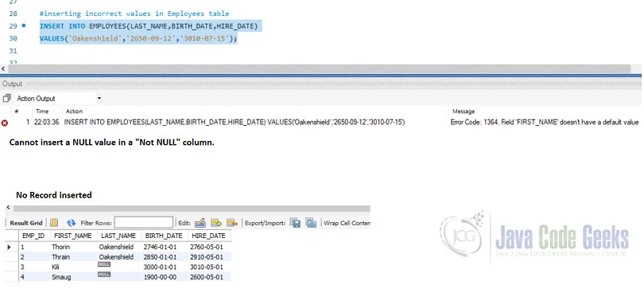Click the Delete selected rows icon

pyautogui.click(x=232, y=223)
